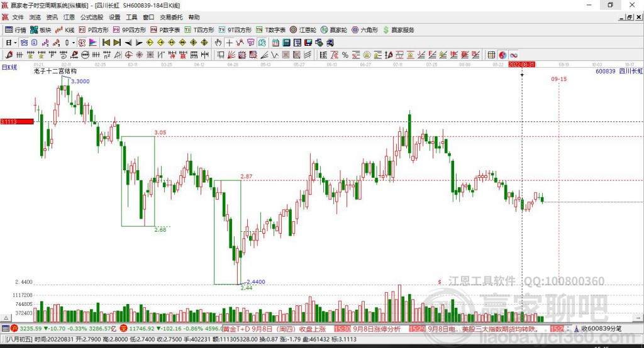
Task: Click the 2022-08-31 date marker
Action: 521,65
